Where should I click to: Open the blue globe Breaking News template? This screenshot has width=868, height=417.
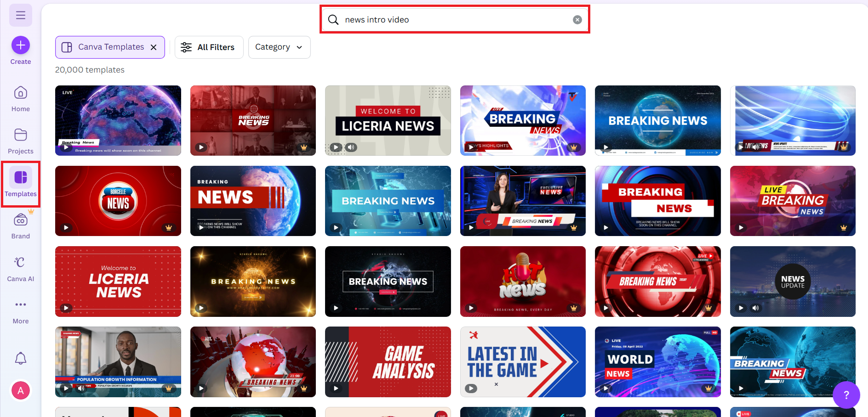[658, 120]
